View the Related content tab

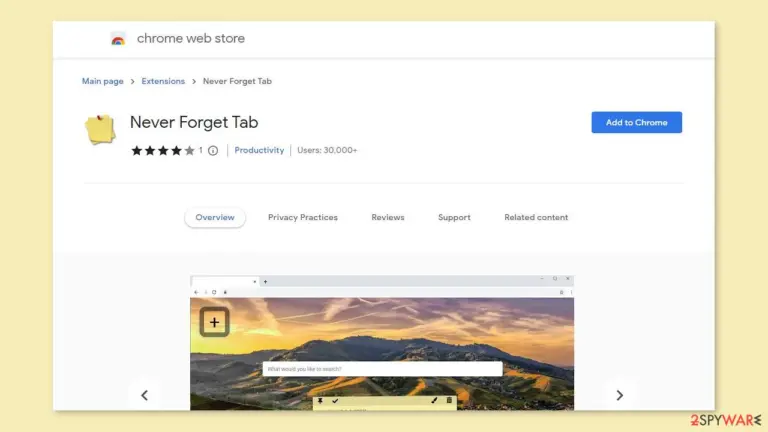536,217
